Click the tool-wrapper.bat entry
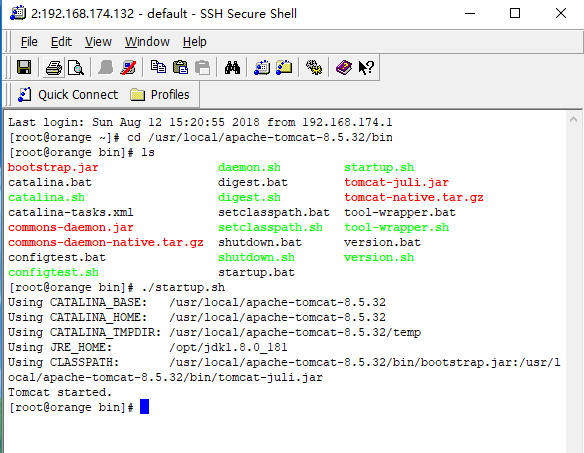Viewport: 584px width, 453px height. pyautogui.click(x=400, y=212)
